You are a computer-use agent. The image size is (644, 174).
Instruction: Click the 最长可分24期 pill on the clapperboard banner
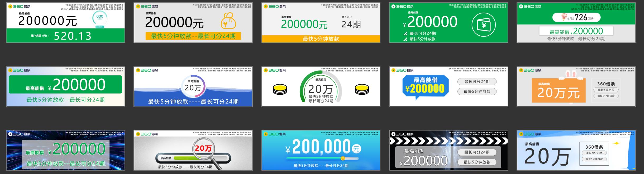click(x=477, y=152)
